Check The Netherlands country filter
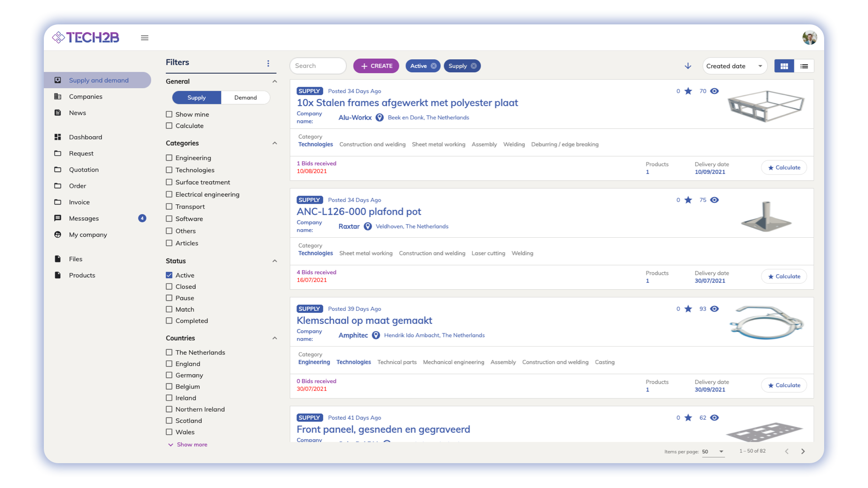The width and height of the screenshot is (868, 488). tap(169, 352)
